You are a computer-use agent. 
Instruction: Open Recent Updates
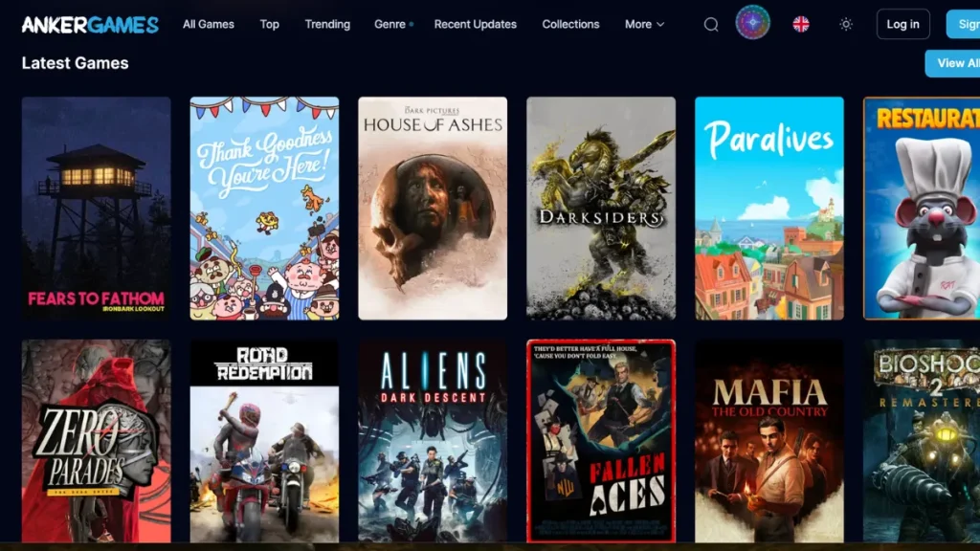tap(476, 24)
